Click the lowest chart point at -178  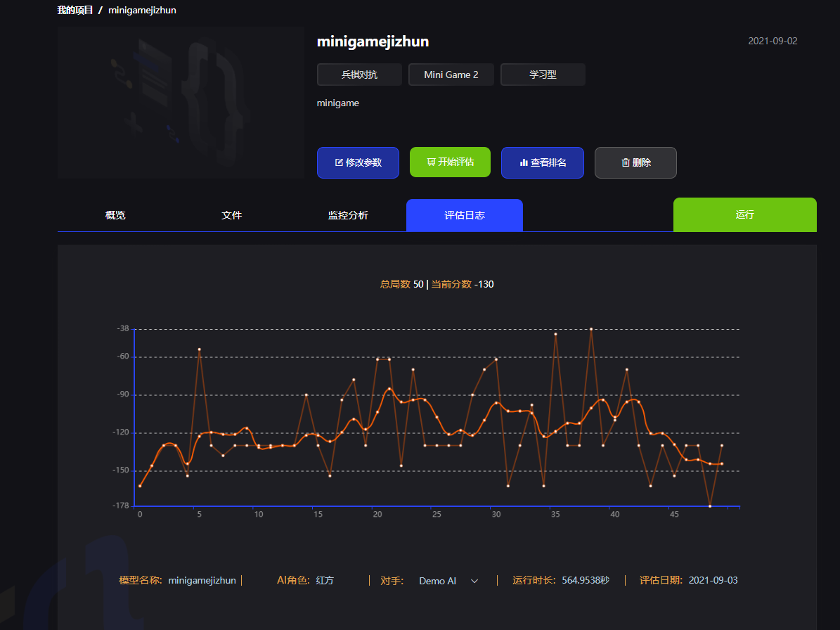710,506
